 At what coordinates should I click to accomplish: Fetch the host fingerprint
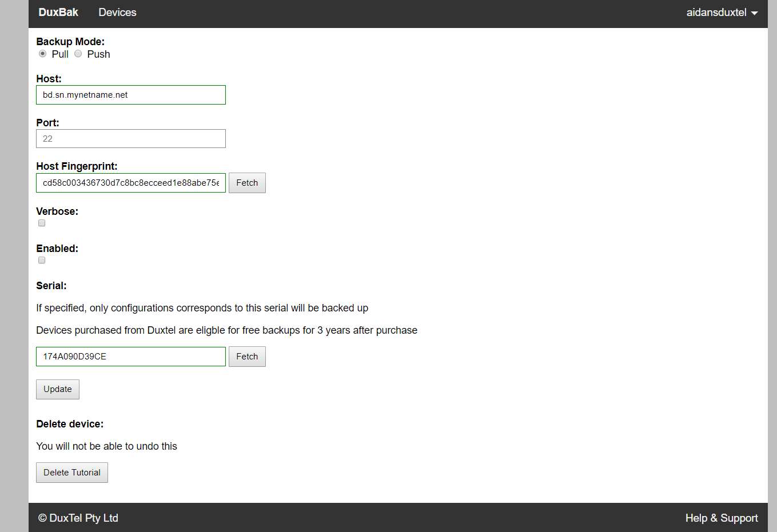(x=247, y=183)
